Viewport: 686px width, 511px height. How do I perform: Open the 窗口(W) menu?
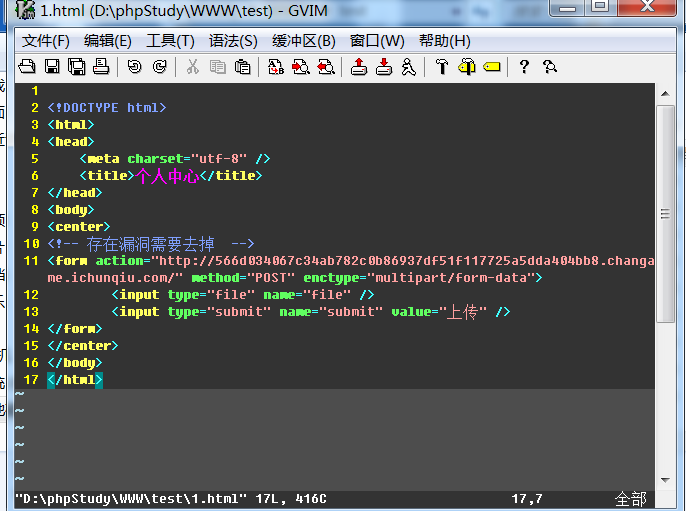pos(377,41)
